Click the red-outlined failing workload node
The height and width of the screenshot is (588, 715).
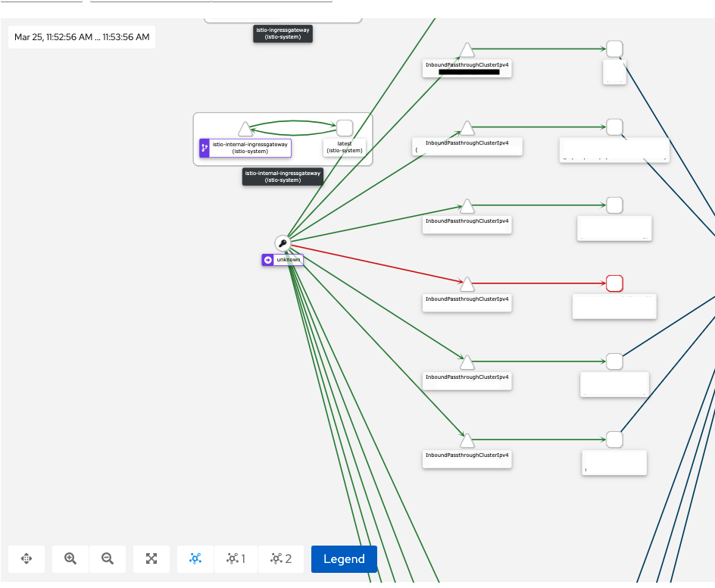pos(614,283)
